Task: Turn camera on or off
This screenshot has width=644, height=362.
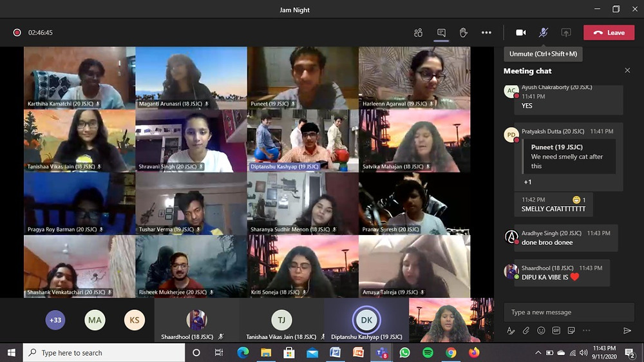Action: click(x=521, y=32)
